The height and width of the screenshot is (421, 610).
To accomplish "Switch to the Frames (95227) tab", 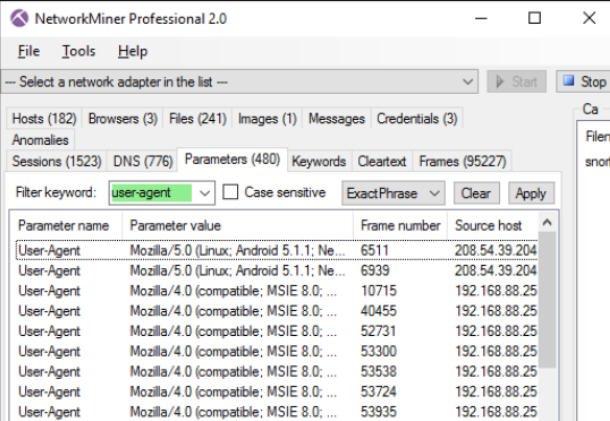I will [463, 161].
